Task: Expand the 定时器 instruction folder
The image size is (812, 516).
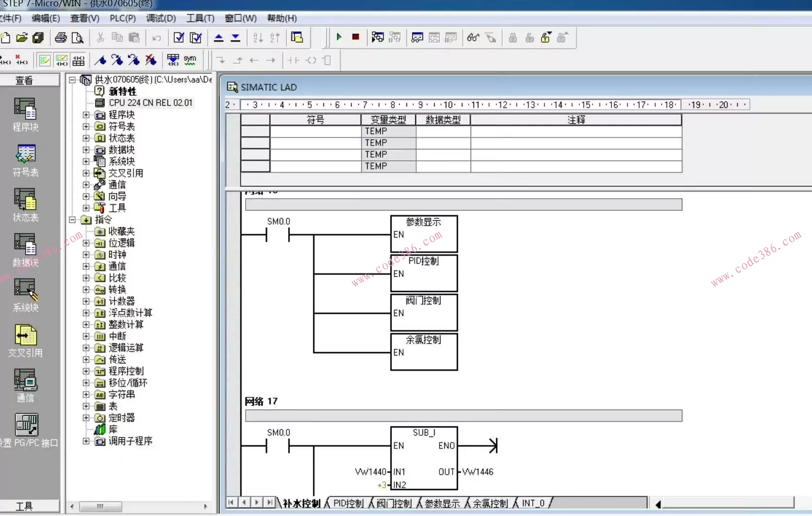Action: [x=86, y=418]
